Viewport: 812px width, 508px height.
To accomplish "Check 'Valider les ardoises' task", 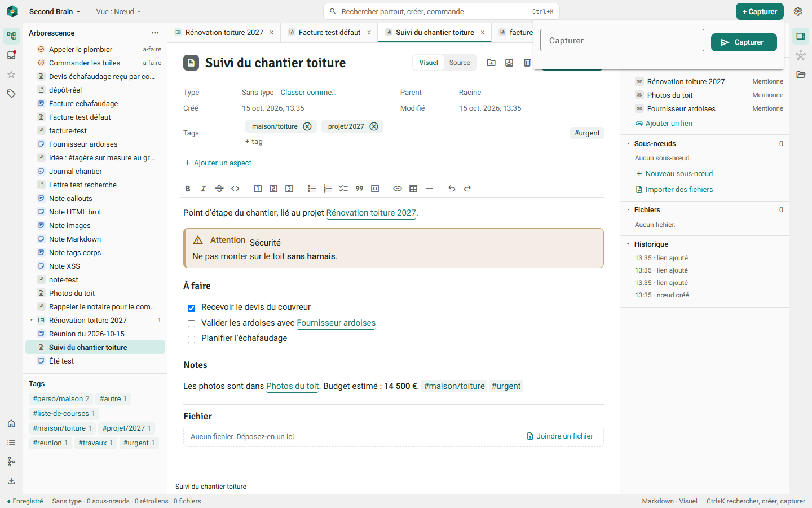I will point(191,323).
